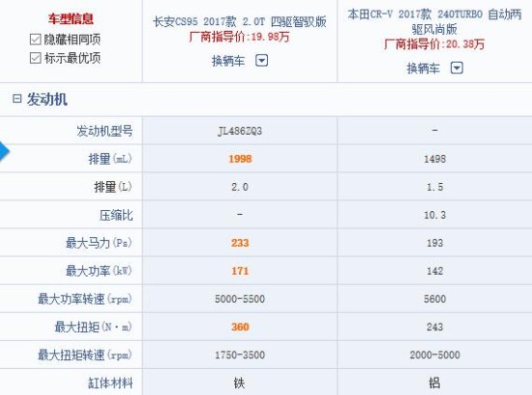
Task: Click the 发动机 section heading
Action: [x=46, y=99]
